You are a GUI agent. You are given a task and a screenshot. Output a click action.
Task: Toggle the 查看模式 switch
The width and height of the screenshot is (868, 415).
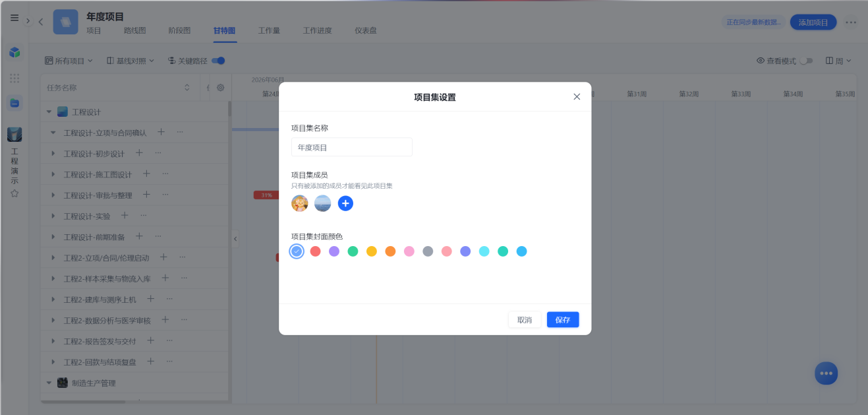tap(806, 61)
